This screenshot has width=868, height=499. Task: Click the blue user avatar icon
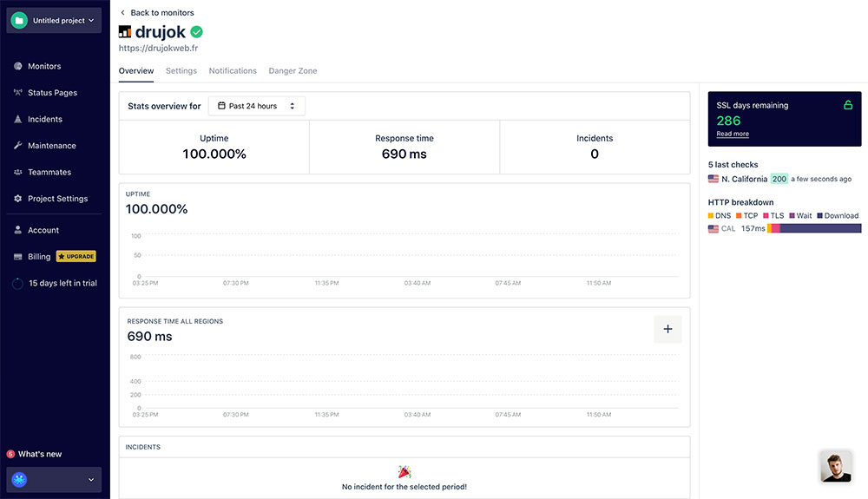tap(19, 480)
